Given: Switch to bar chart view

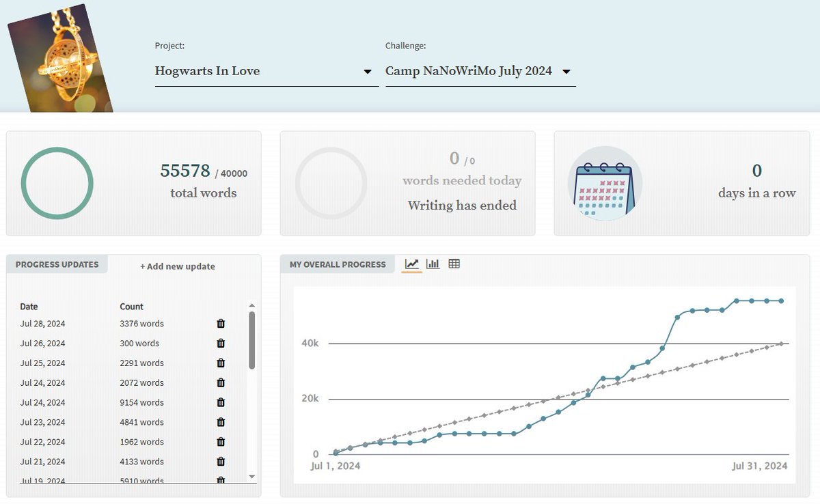Looking at the screenshot, I should click(433, 264).
